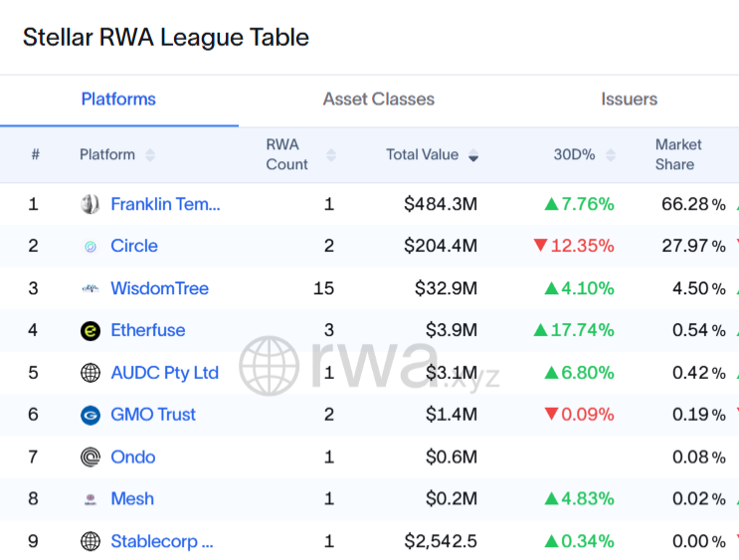Click the Market Share column header
Viewport: 739px width, 560px height.
[x=678, y=154]
